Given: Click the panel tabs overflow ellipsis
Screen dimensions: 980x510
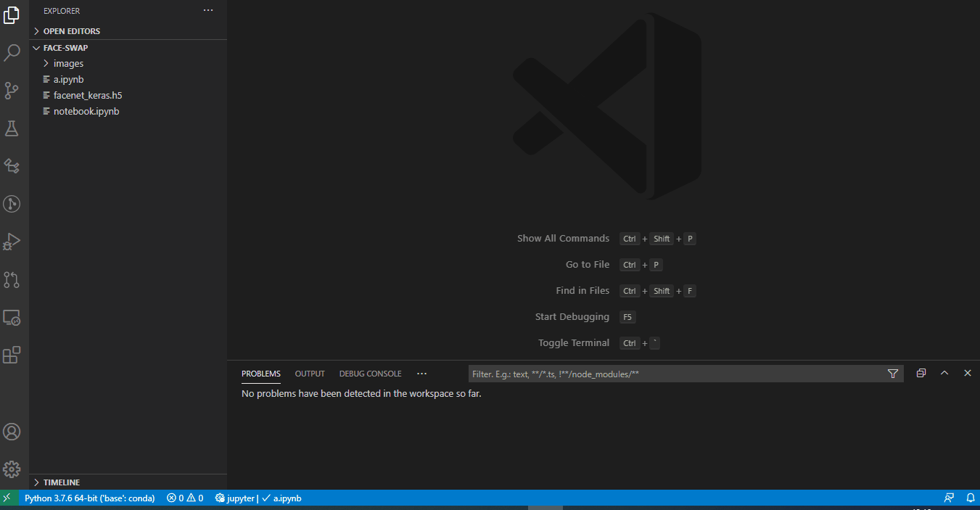Looking at the screenshot, I should [x=422, y=374].
